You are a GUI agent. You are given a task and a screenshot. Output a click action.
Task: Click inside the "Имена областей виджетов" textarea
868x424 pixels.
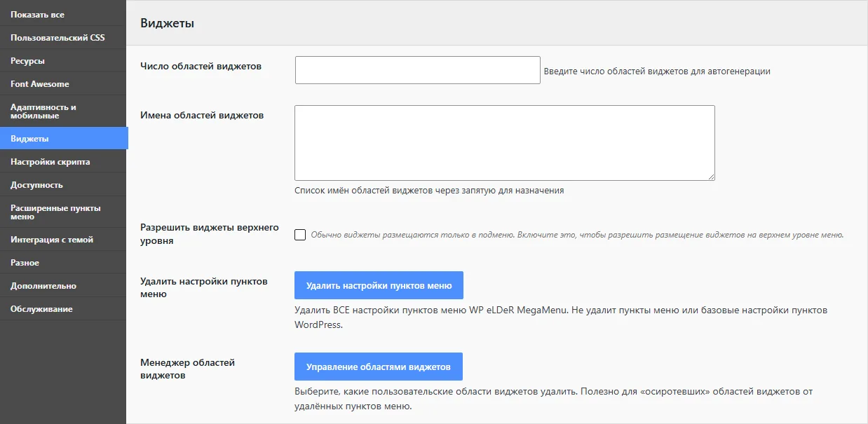point(505,143)
